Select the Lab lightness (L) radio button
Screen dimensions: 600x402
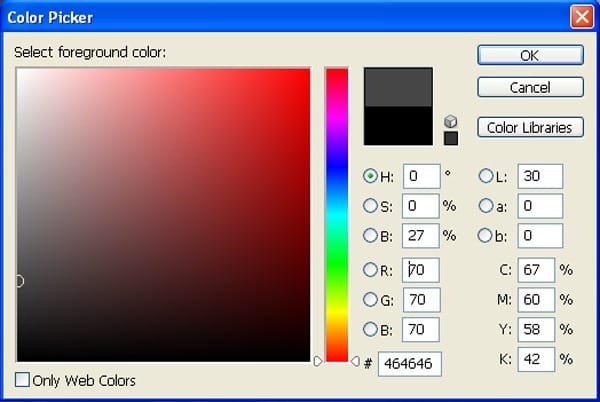pyautogui.click(x=487, y=176)
